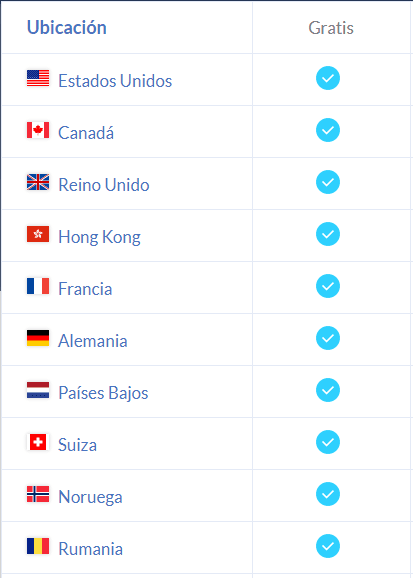The width and height of the screenshot is (418, 578).
Task: Click the Gratis checkmark for Francia
Action: 328,286
